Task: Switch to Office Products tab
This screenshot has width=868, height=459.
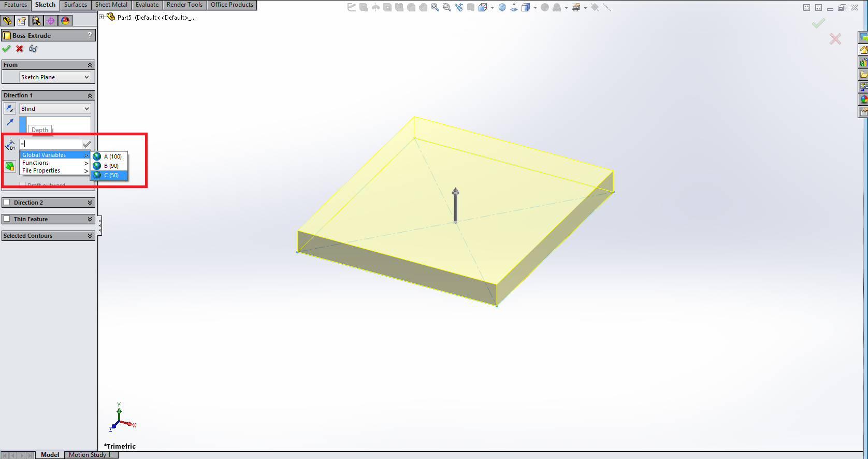Action: point(232,5)
